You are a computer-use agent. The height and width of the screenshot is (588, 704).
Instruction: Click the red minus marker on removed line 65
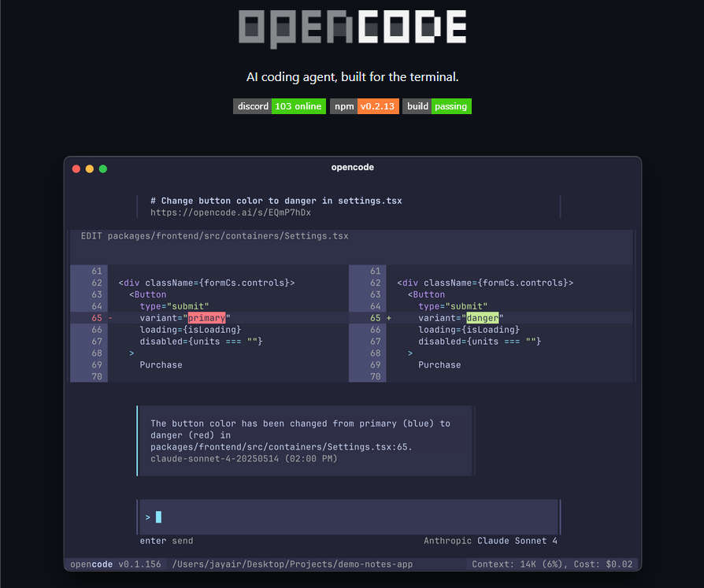coord(110,318)
